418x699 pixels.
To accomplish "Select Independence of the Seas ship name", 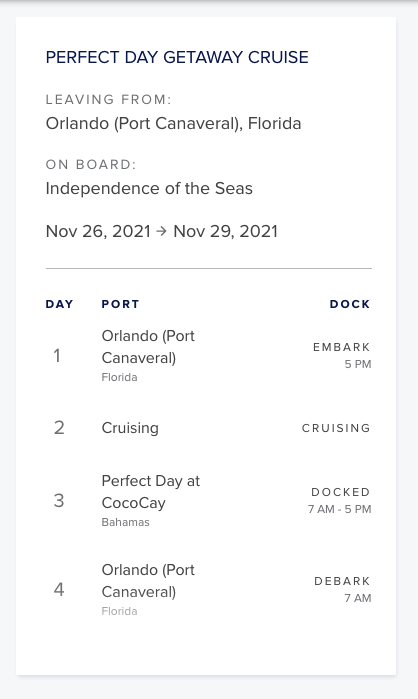I will [149, 189].
